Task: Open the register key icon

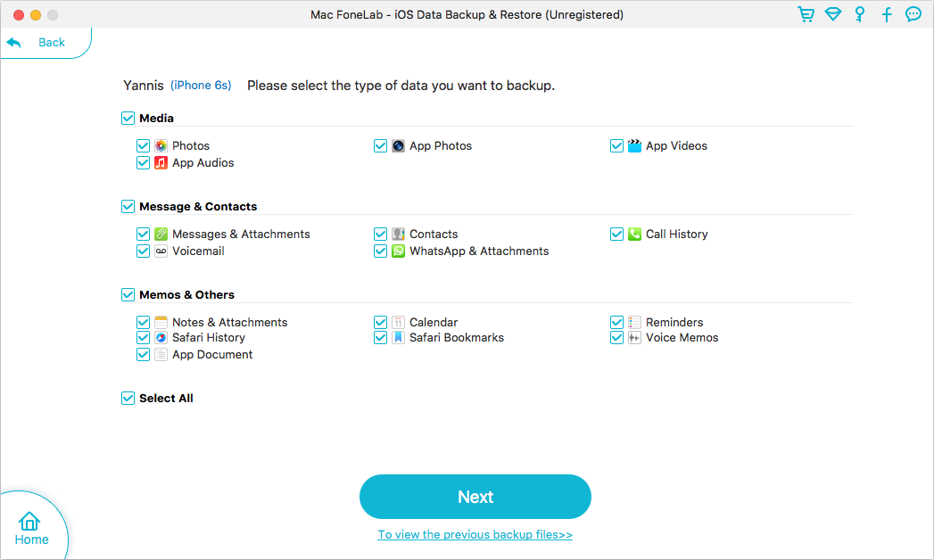Action: coord(860,14)
